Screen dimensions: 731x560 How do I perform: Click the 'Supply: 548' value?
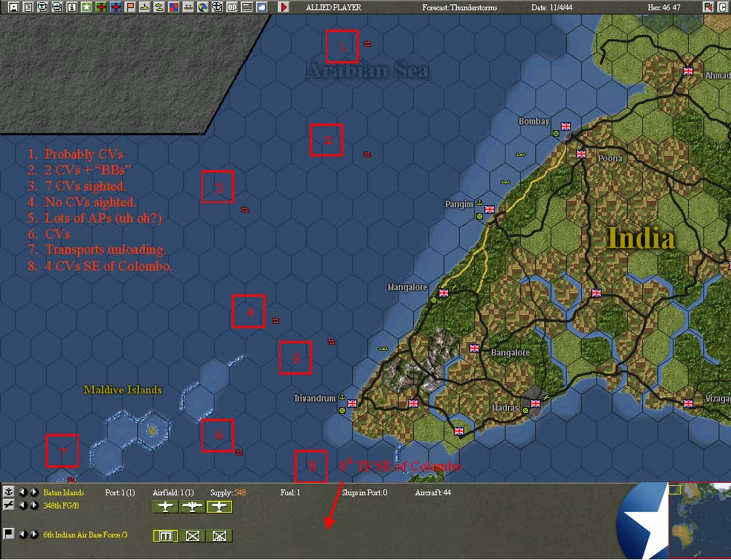pyautogui.click(x=228, y=492)
